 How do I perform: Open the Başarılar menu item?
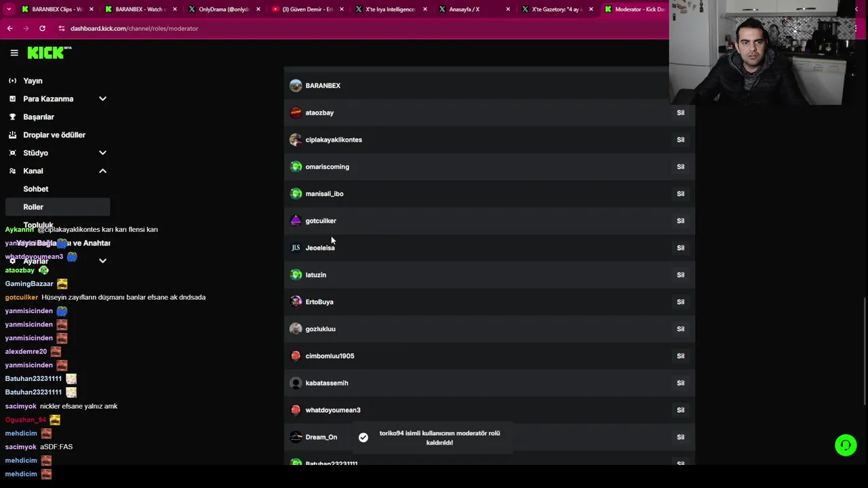point(39,117)
